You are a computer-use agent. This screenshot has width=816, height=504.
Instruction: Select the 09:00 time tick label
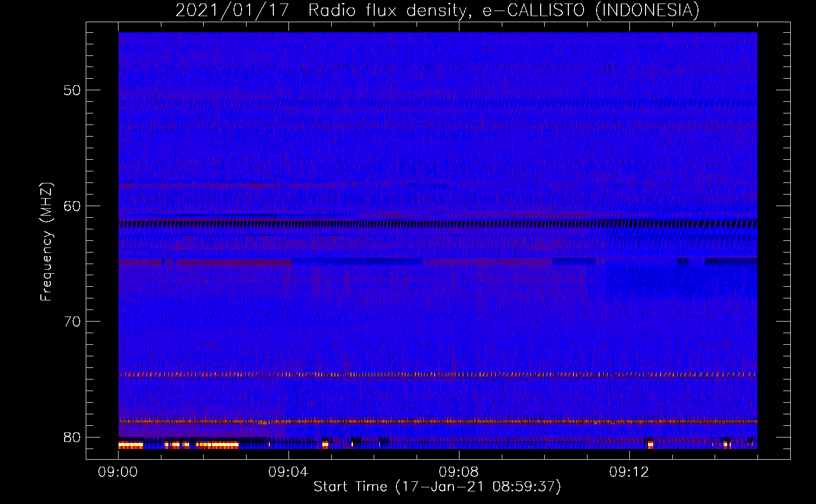(118, 472)
